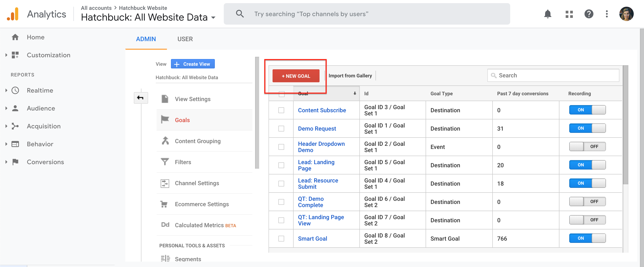The width and height of the screenshot is (644, 267).
Task: Click the Audience person icon
Action: [x=15, y=108]
